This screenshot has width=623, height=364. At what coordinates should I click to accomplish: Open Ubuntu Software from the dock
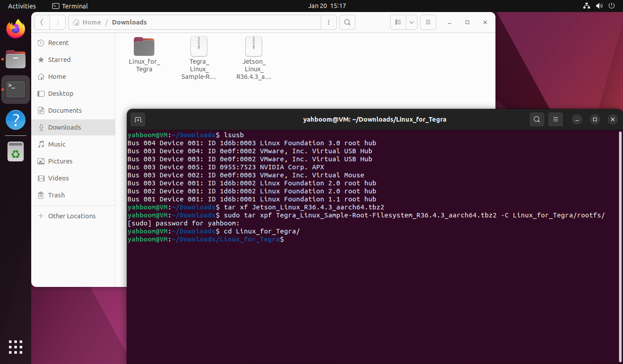click(x=15, y=151)
